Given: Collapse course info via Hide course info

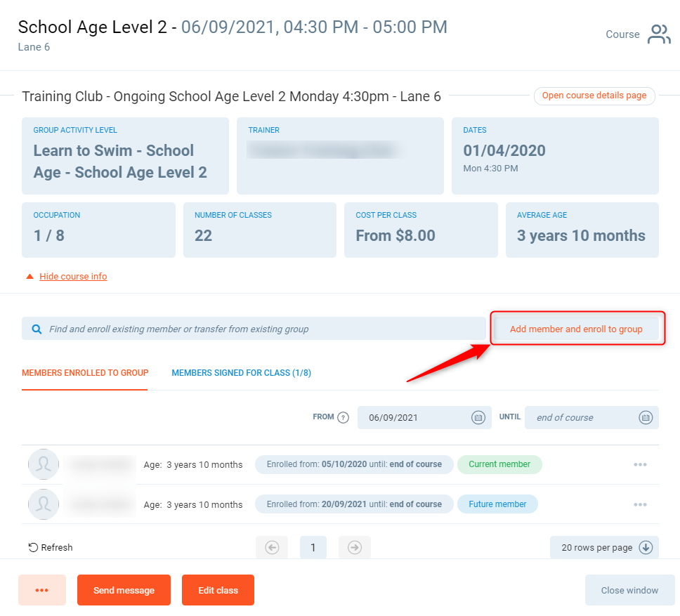Looking at the screenshot, I should tap(73, 277).
